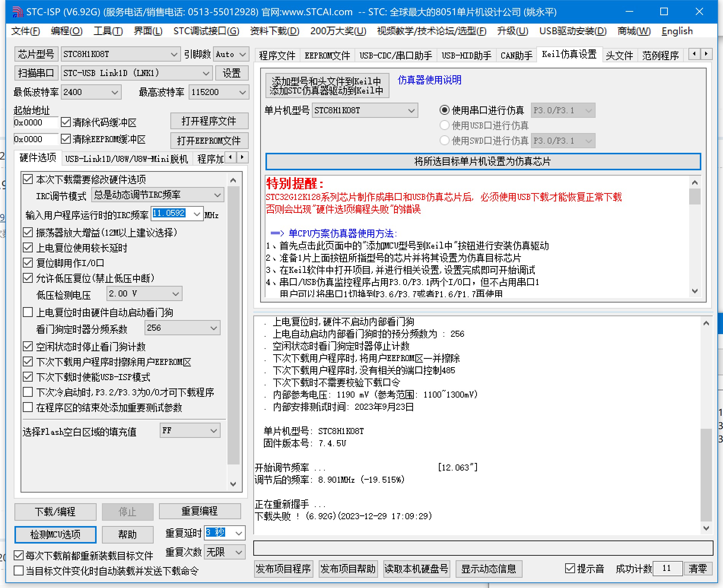Click the log output vertical scrollbar thumb
The image size is (723, 588).
pos(706,475)
